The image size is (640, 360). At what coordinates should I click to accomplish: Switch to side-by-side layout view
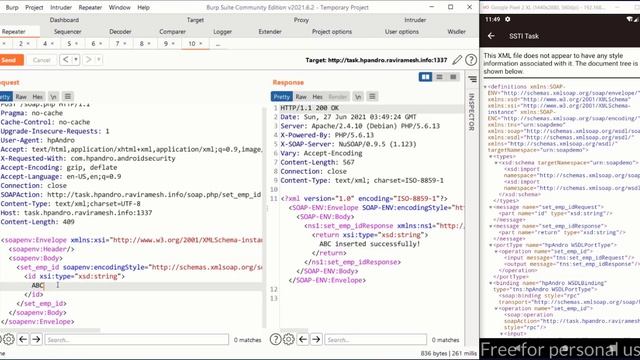coord(425,77)
